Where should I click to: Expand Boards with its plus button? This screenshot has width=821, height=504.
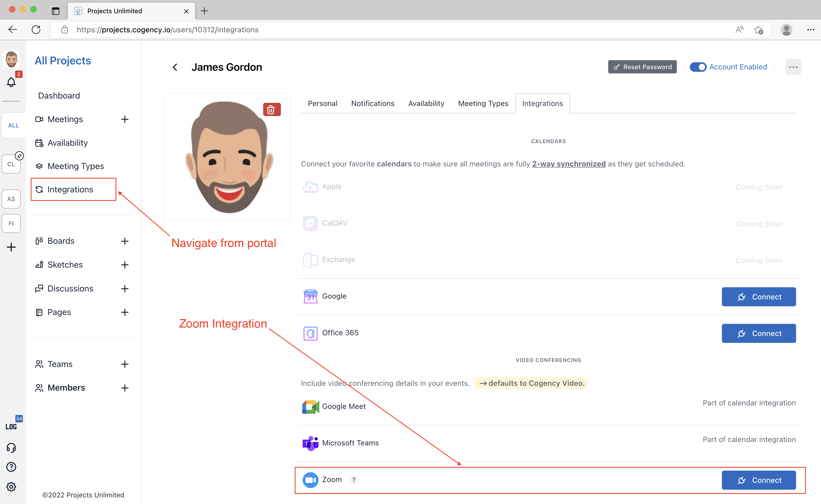pos(125,241)
